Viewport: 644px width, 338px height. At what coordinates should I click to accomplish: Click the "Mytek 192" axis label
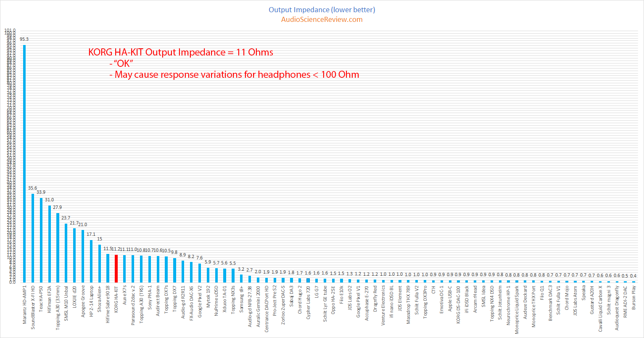pos(209,297)
